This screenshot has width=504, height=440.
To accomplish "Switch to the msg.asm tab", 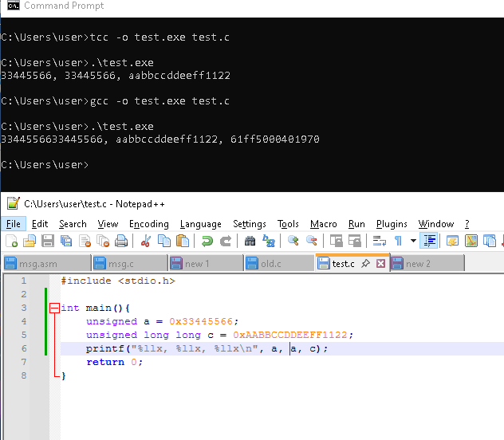I will pos(47,264).
